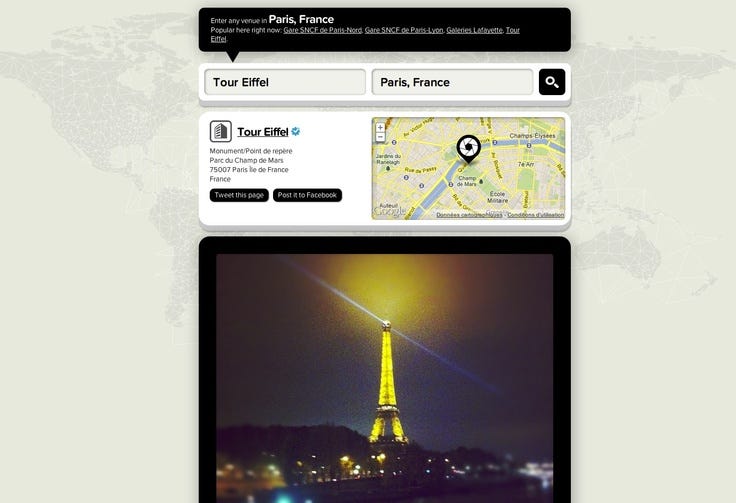Click the Champs-Elysées label on the map

click(x=532, y=136)
